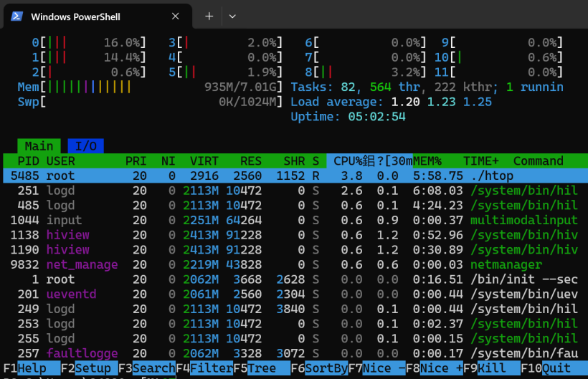Select process PID 253 logd
Screen dimensions: 588x379
(295, 324)
